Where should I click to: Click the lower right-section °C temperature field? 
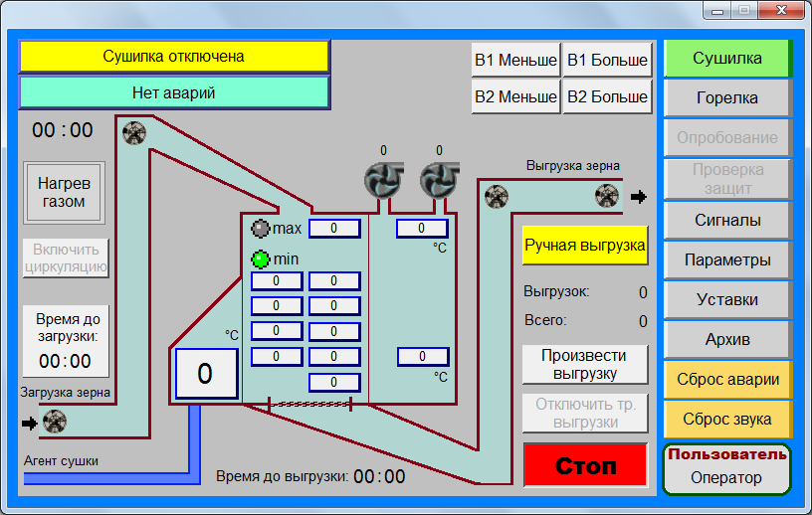(x=423, y=357)
